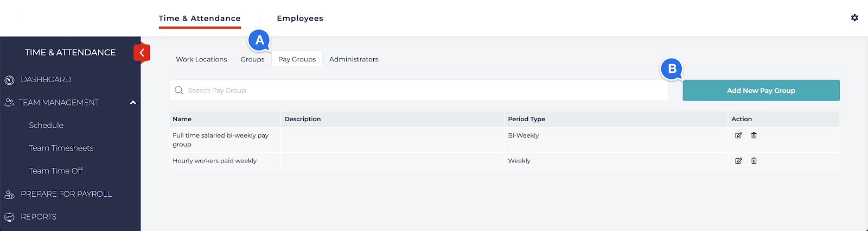Select the Pay Groups tab
Viewport: 868px width, 231px height.
click(x=297, y=59)
